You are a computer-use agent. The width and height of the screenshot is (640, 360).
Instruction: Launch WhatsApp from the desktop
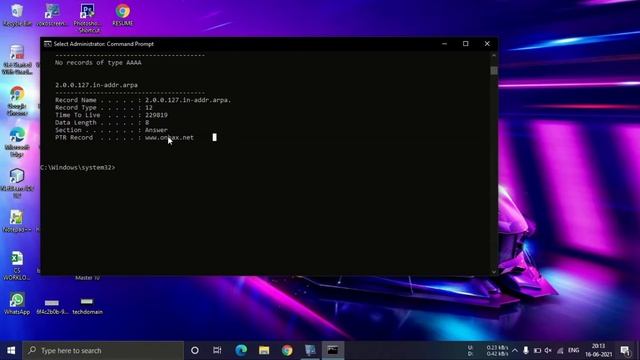[17, 303]
